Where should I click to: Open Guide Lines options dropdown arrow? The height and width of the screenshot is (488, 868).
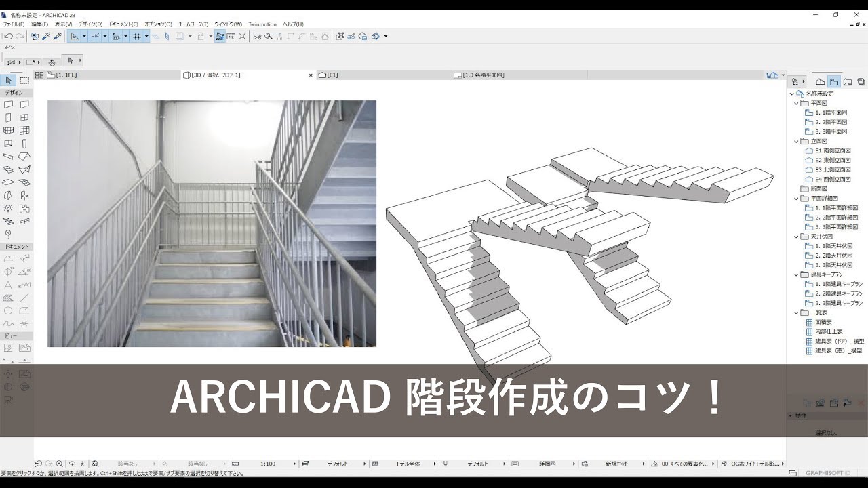coord(85,36)
